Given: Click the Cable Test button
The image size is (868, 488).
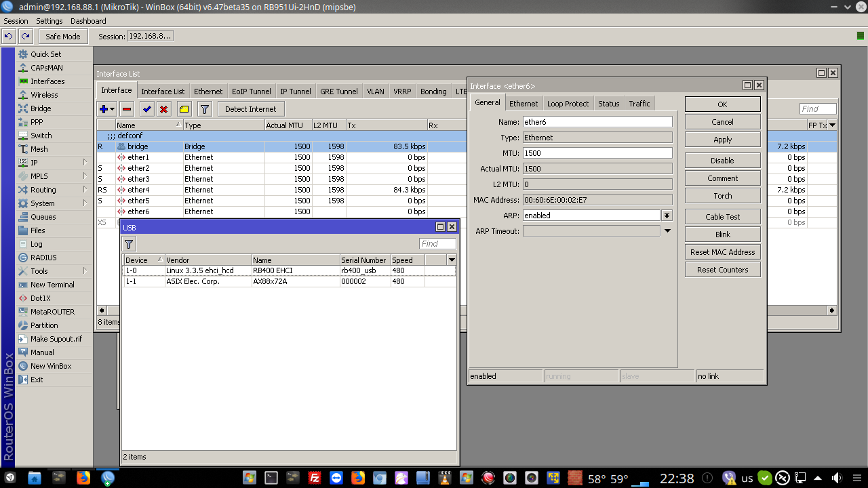Looking at the screenshot, I should (722, 217).
